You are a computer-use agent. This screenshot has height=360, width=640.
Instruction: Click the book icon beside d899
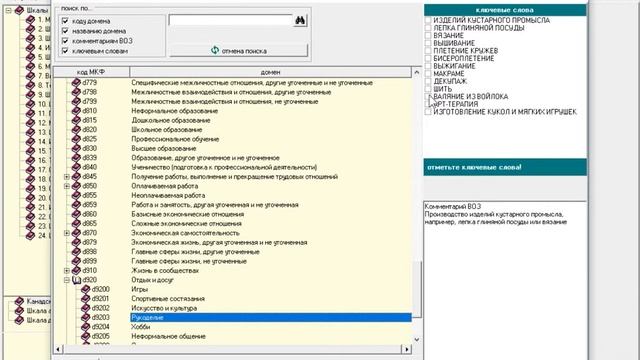coord(76,261)
